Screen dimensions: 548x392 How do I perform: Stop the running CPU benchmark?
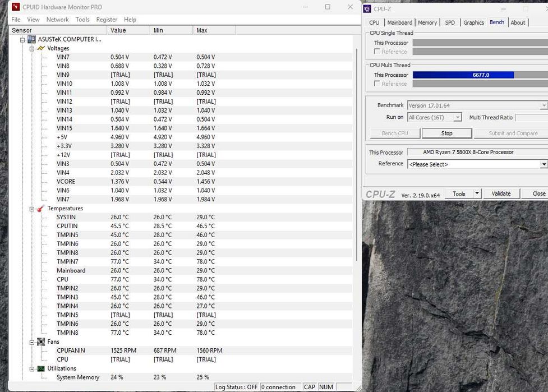pos(446,133)
